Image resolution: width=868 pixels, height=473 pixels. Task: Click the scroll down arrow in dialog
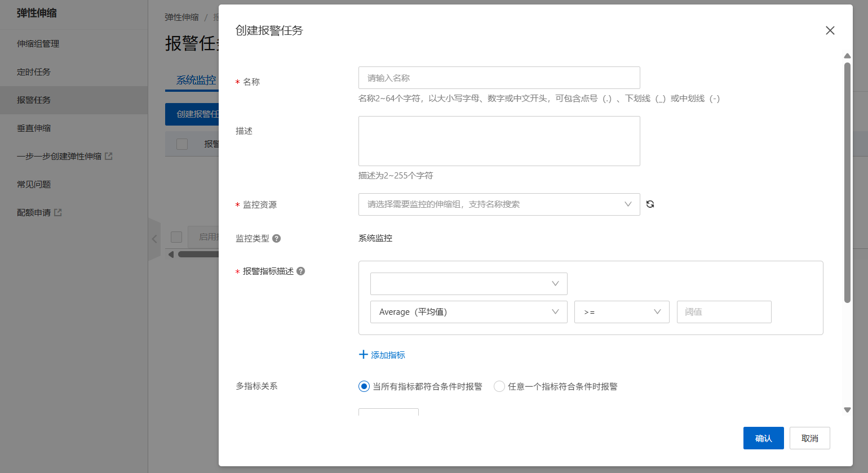pyautogui.click(x=847, y=410)
